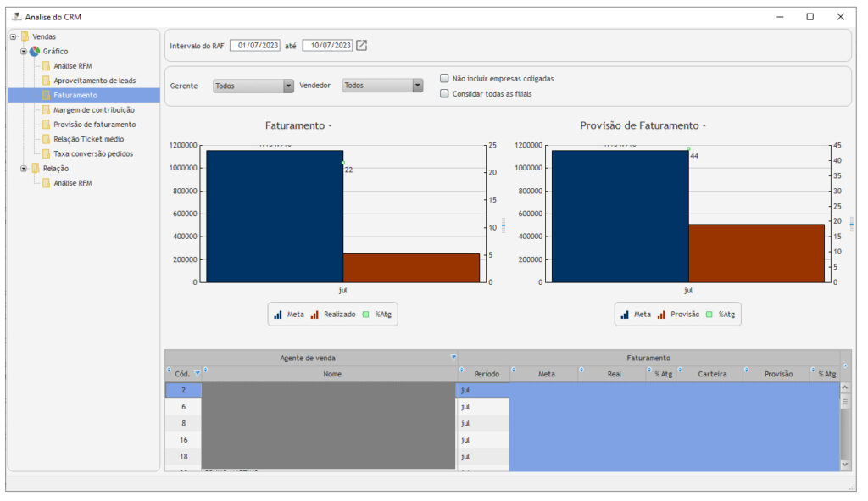Check Consolidar todas as filiais option

[444, 94]
